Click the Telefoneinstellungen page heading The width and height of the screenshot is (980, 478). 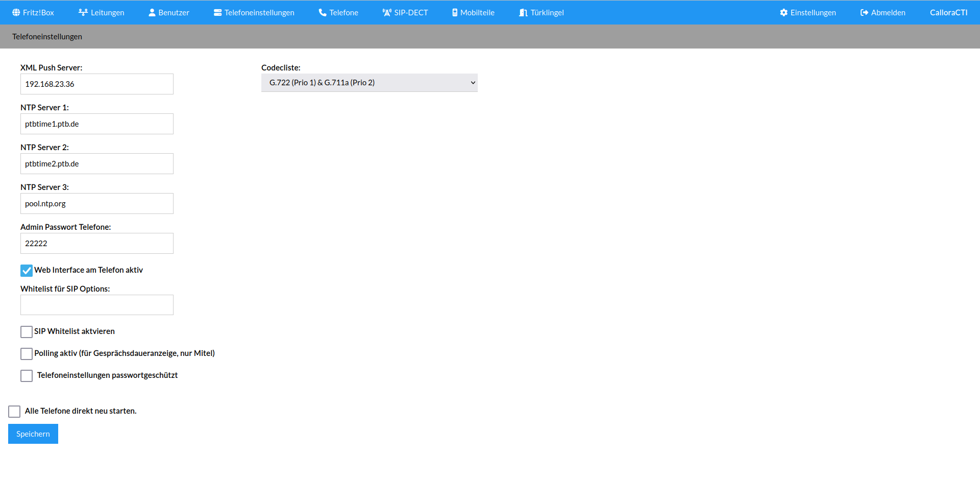tap(47, 37)
